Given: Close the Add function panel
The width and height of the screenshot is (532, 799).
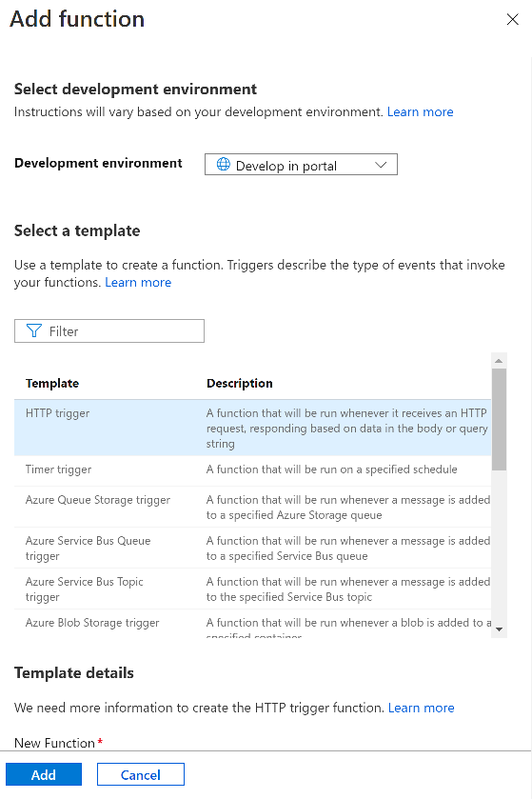Looking at the screenshot, I should [512, 19].
